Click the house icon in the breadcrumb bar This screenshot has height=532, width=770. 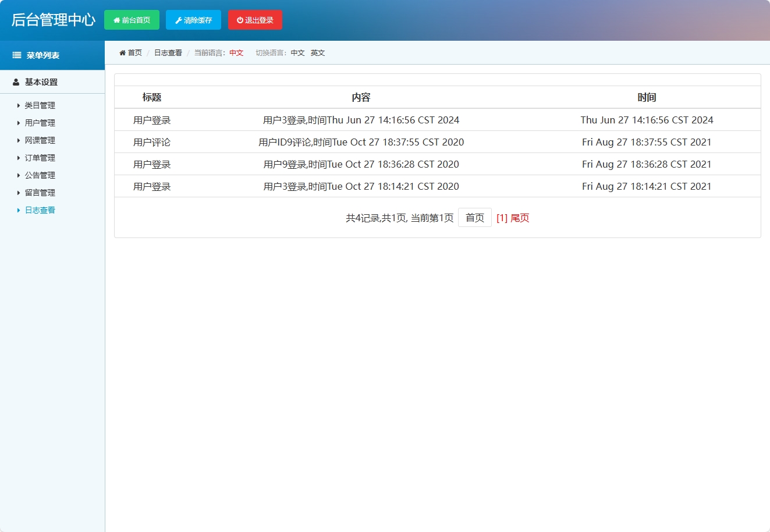(x=122, y=52)
